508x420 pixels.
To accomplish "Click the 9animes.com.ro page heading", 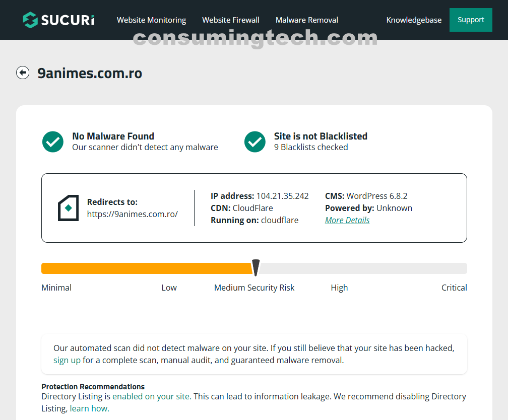I will pos(90,74).
